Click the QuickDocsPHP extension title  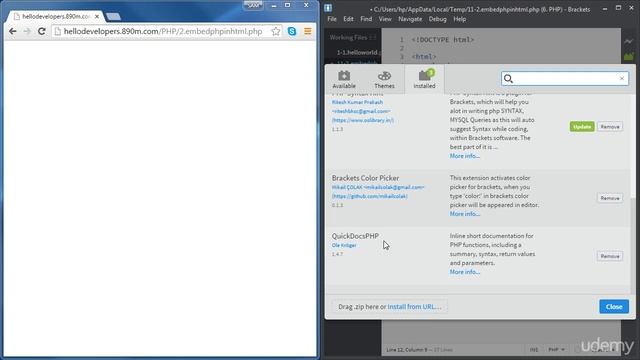click(355, 236)
